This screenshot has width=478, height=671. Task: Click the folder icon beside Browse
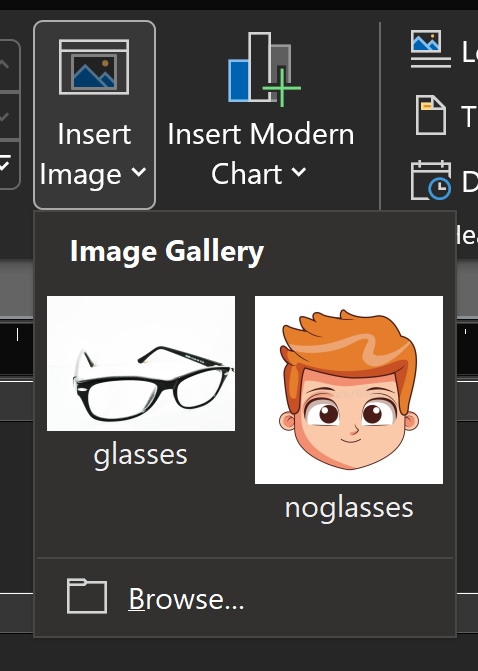pyautogui.click(x=87, y=596)
